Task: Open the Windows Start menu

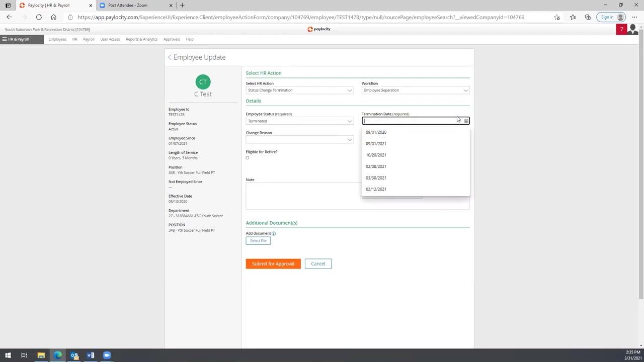Action: point(8,355)
